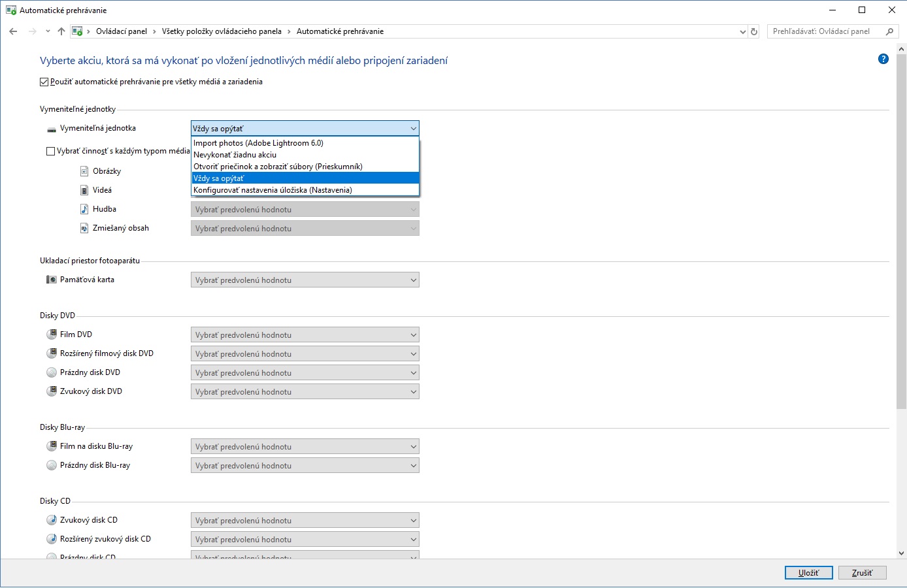Select Otvoriť priečinok a zobraziť súbory option
The image size is (907, 588).
pos(305,167)
